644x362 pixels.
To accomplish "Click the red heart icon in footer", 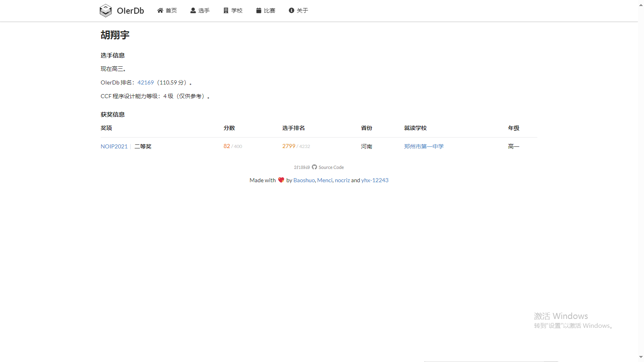I will [281, 180].
